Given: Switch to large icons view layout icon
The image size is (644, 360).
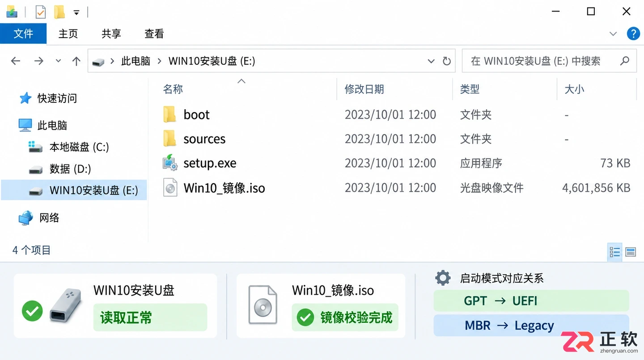Looking at the screenshot, I should tap(631, 252).
